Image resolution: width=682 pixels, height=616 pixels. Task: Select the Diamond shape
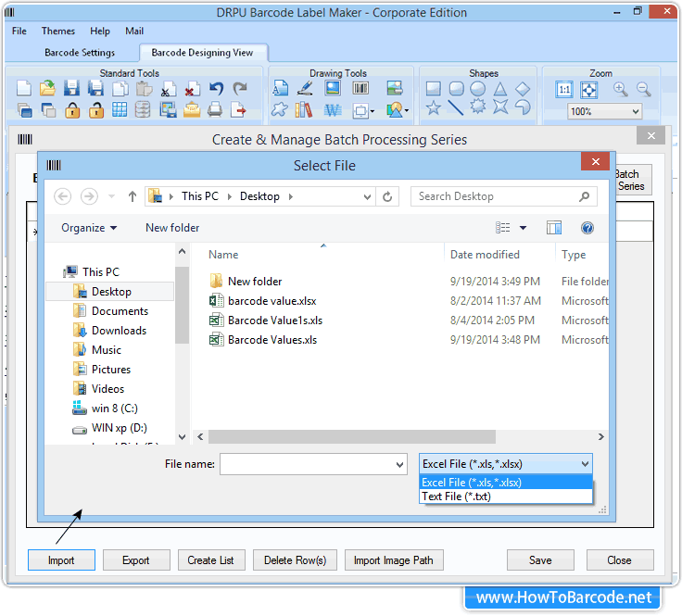point(523,89)
